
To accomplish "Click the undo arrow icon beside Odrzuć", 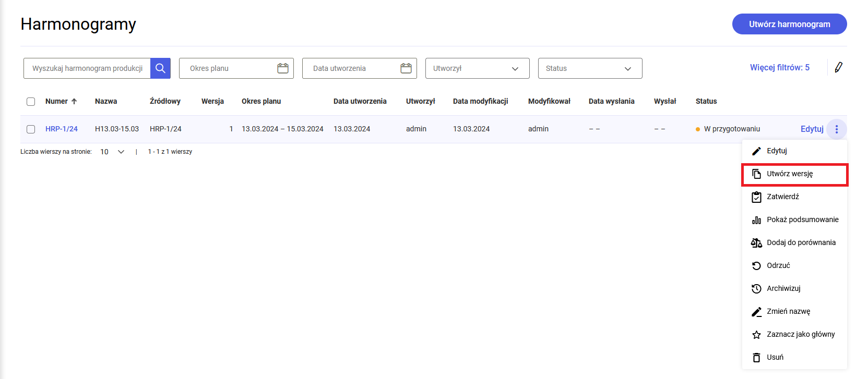I will coord(756,266).
